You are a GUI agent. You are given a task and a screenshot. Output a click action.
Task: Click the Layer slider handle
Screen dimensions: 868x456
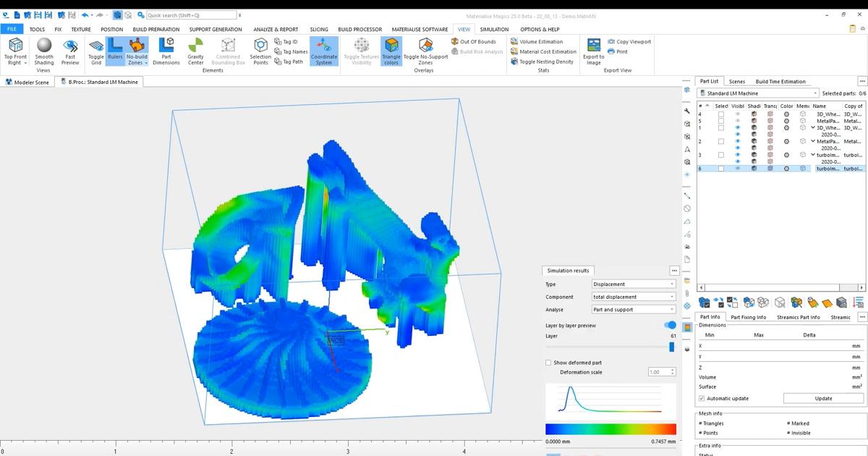[x=671, y=347]
